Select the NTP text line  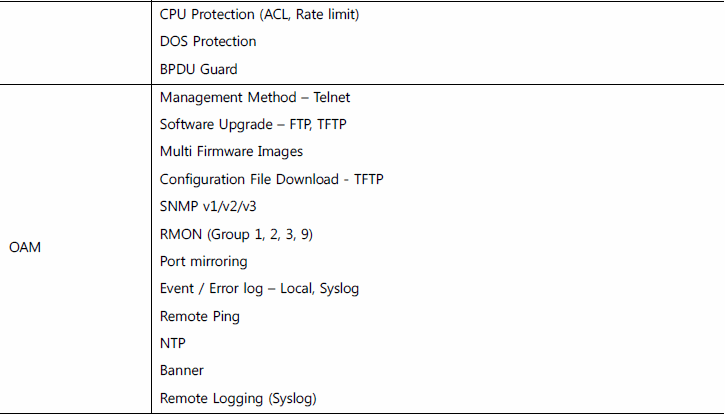click(172, 343)
